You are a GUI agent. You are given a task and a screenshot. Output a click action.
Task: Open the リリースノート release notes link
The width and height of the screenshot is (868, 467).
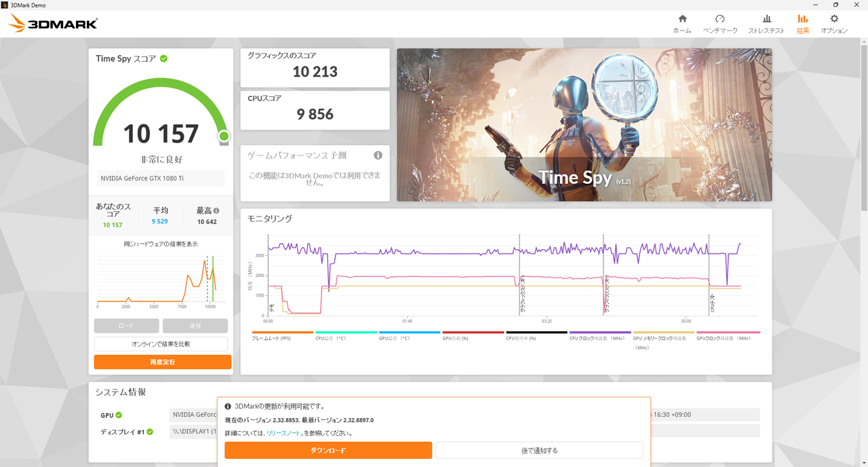(x=283, y=433)
